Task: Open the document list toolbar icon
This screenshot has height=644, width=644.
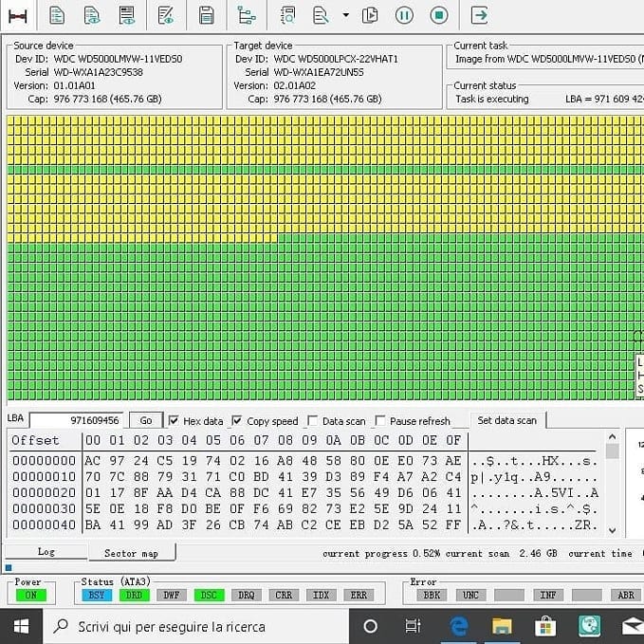Action: 57,15
